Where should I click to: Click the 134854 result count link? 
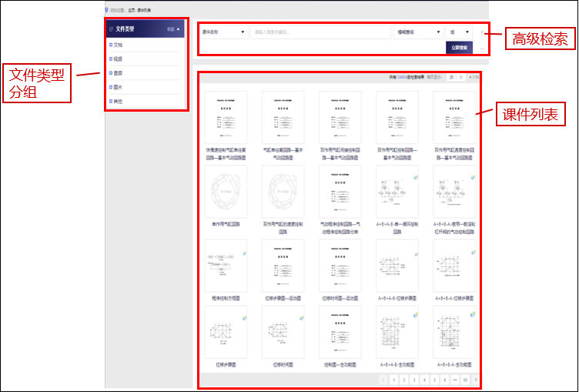coord(402,77)
